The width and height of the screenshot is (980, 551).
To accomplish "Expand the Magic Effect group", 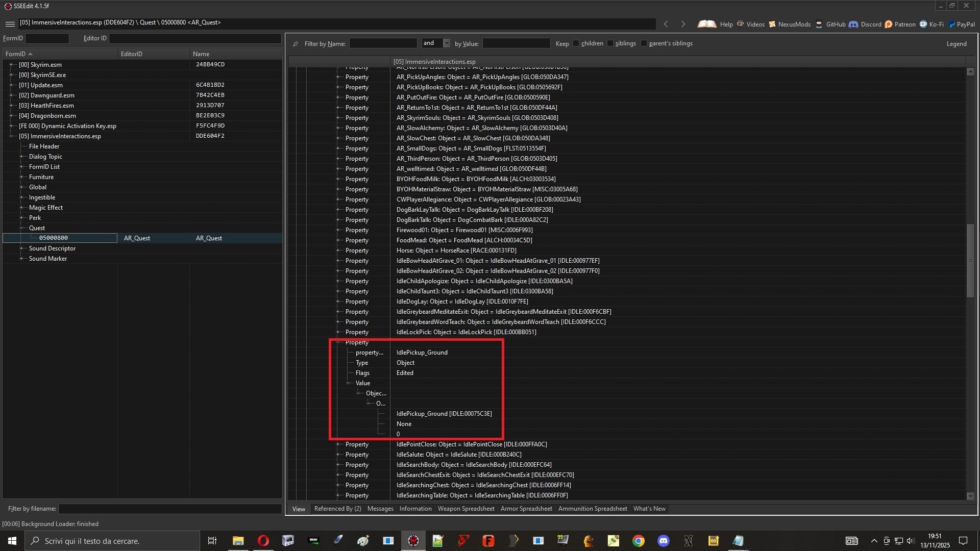I will (x=21, y=208).
